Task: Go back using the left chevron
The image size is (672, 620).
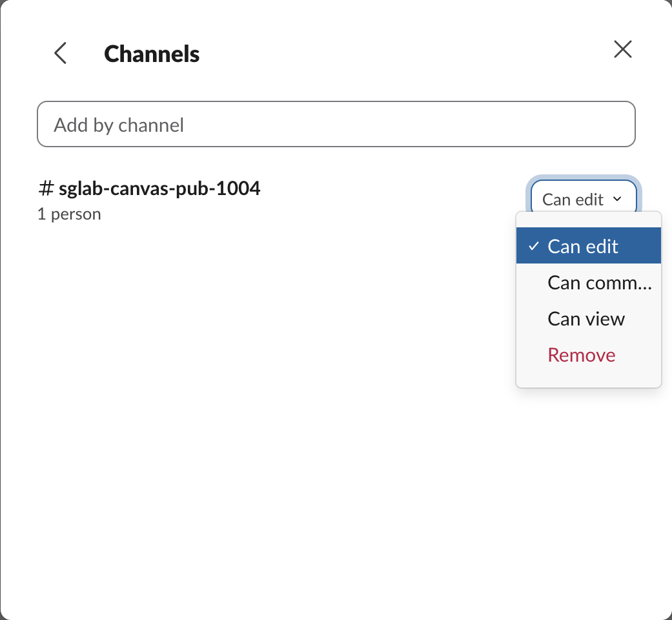Action: [61, 53]
